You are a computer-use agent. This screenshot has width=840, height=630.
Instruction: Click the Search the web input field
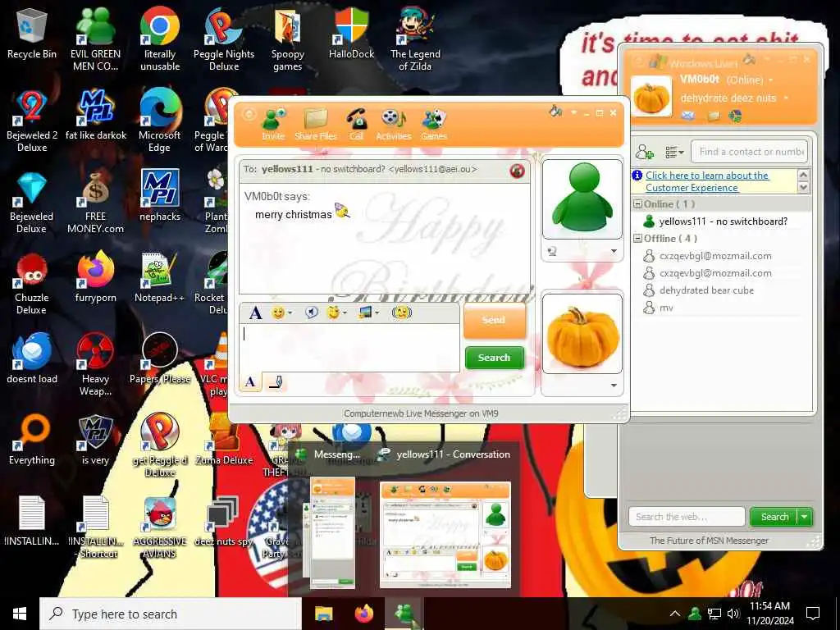tap(687, 517)
